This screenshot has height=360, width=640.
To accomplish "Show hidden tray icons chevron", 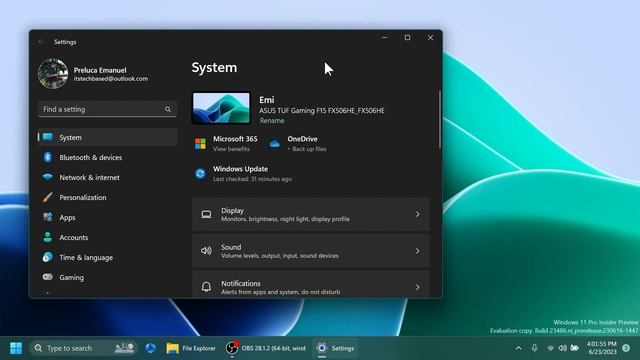I will click(x=518, y=348).
